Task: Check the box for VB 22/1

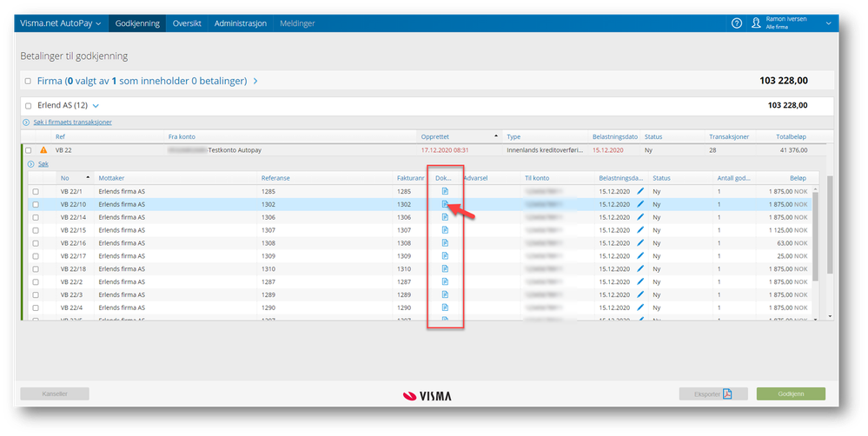Action: [x=36, y=191]
